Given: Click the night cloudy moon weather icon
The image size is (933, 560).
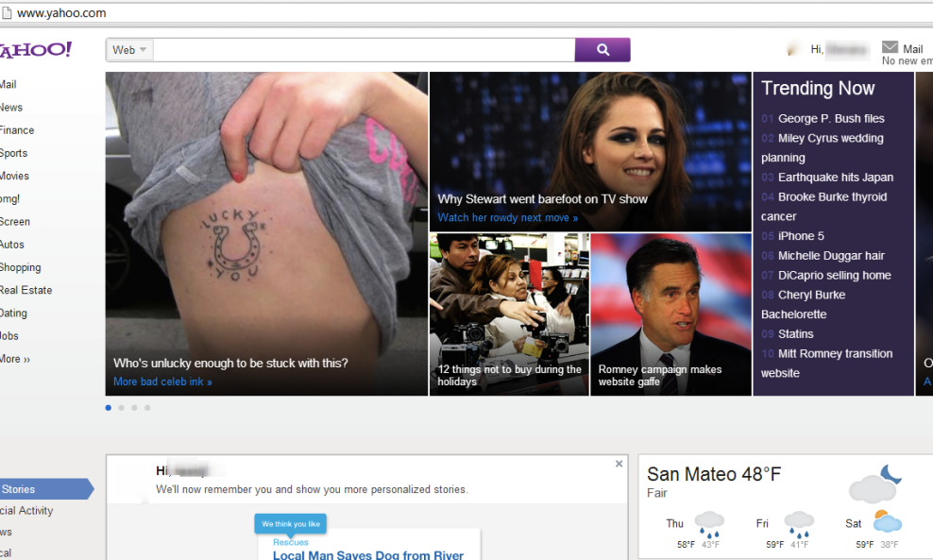Looking at the screenshot, I should [x=875, y=484].
